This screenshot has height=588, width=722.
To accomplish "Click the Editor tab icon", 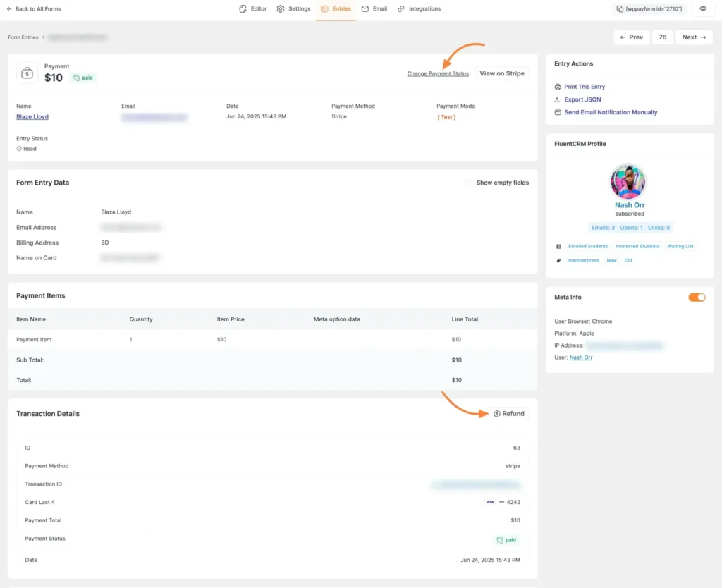I will [243, 8].
